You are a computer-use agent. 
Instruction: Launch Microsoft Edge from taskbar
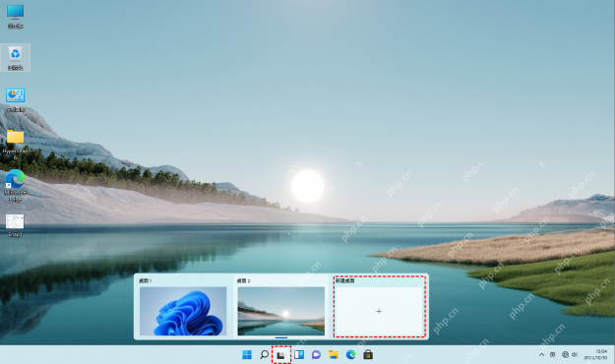tap(350, 355)
